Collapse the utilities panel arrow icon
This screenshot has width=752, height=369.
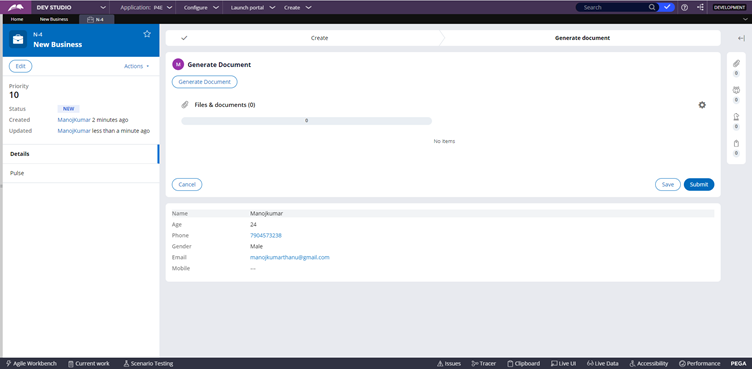(741, 38)
